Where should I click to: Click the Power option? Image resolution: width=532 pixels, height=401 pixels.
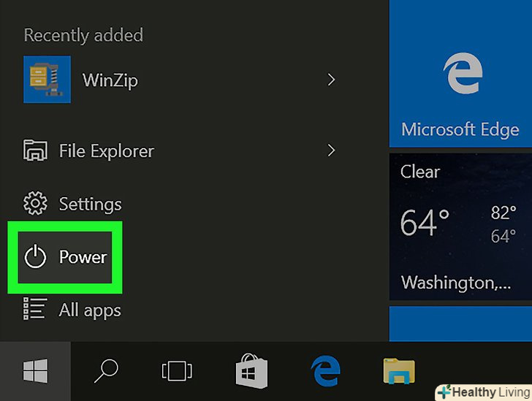click(x=65, y=257)
